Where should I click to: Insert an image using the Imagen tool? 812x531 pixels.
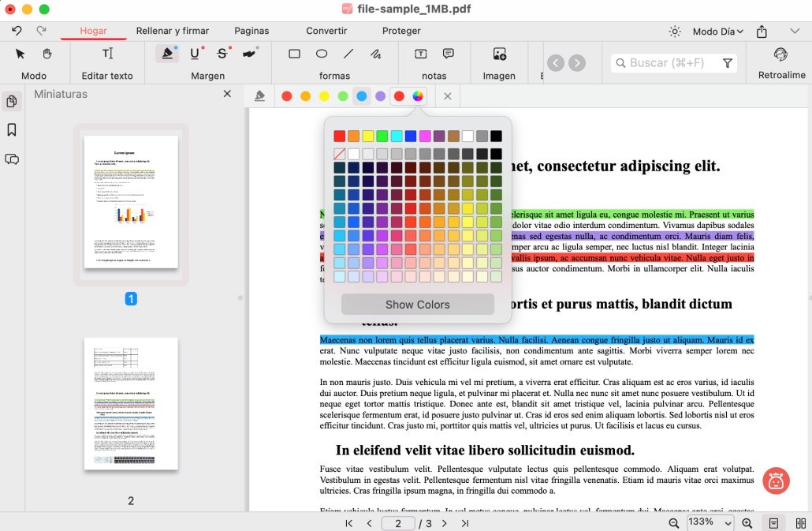tap(499, 54)
